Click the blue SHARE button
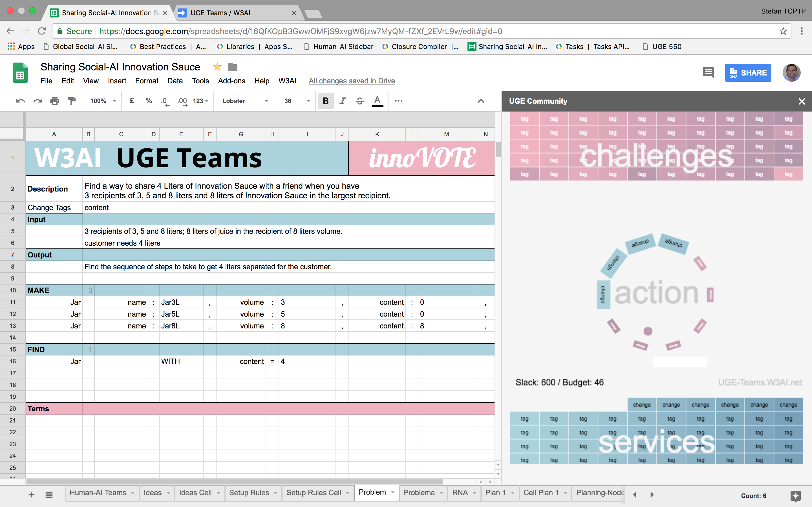This screenshot has height=507, width=812. point(748,73)
